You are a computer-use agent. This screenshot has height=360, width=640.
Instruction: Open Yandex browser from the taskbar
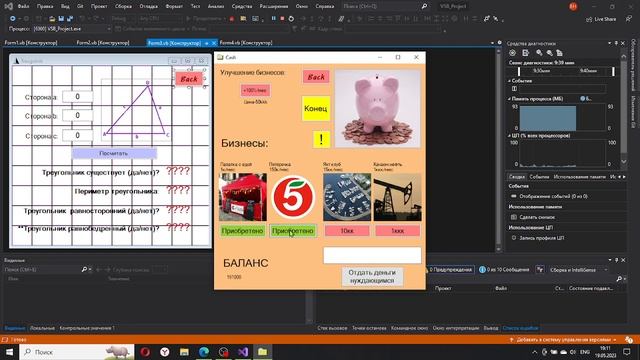(x=165, y=352)
